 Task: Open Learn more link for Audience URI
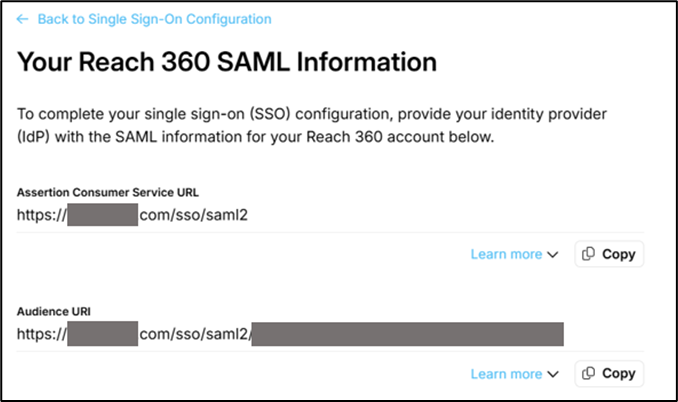tap(506, 374)
